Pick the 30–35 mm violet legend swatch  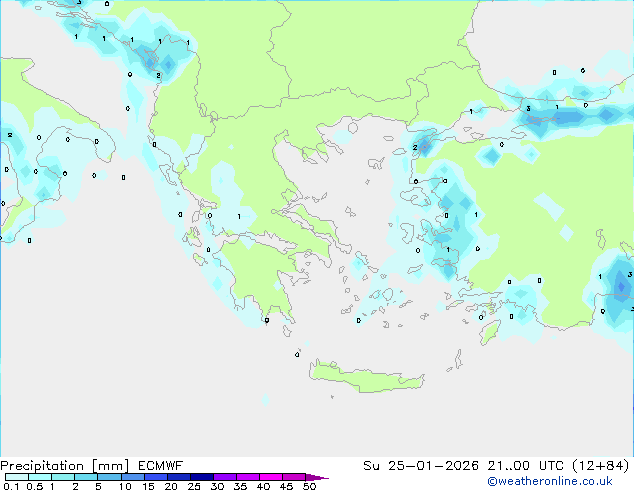pos(224,477)
